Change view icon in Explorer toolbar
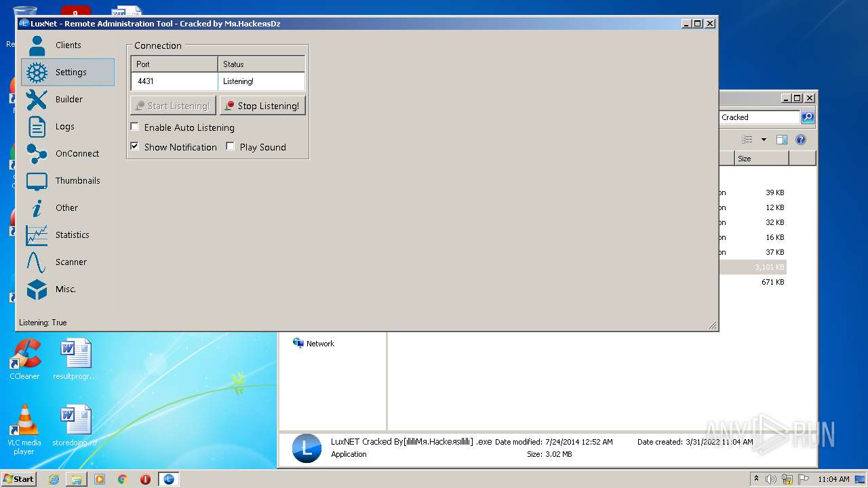Image resolution: width=868 pixels, height=488 pixels. pos(747,140)
